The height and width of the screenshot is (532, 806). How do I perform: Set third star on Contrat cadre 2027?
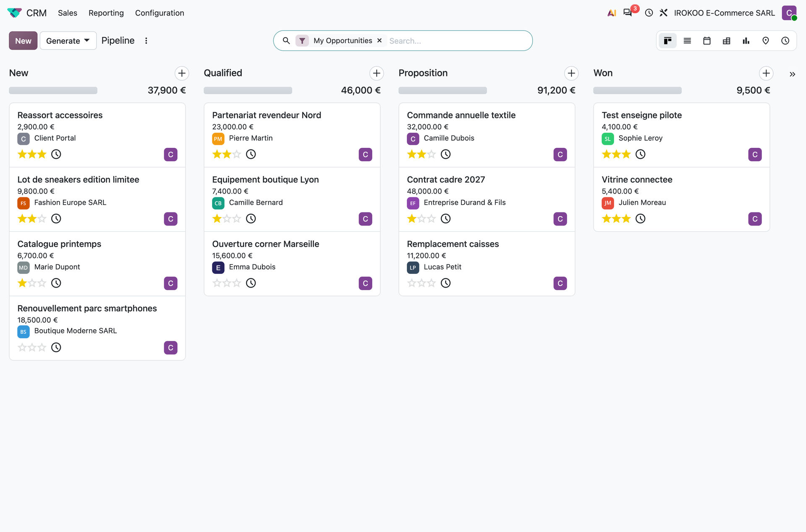tap(432, 218)
